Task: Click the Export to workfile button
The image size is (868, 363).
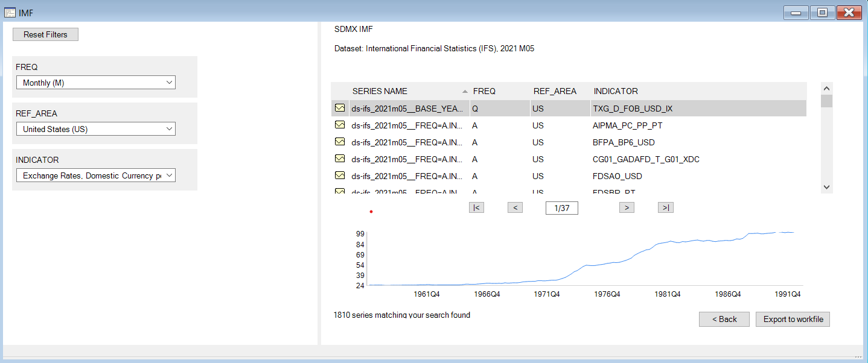Action: click(793, 319)
